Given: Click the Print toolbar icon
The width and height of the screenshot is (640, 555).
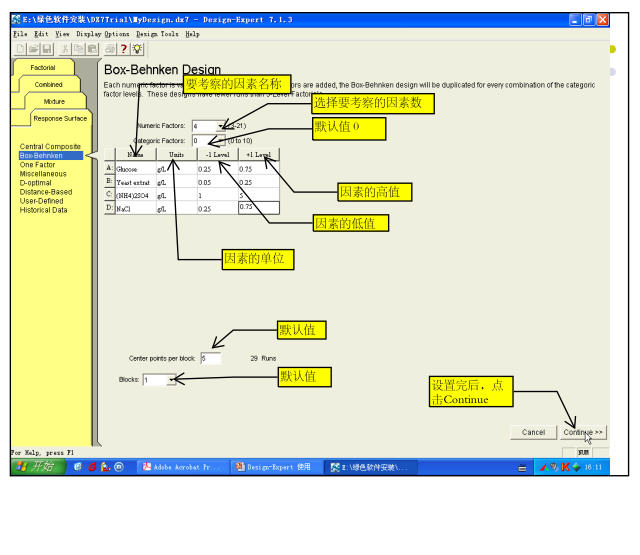Looking at the screenshot, I should 109,48.
